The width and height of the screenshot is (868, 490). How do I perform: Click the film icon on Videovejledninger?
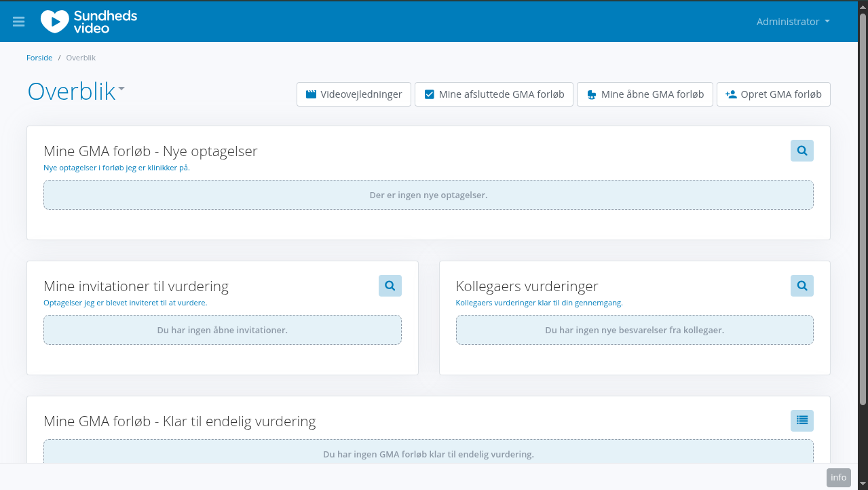pyautogui.click(x=311, y=94)
